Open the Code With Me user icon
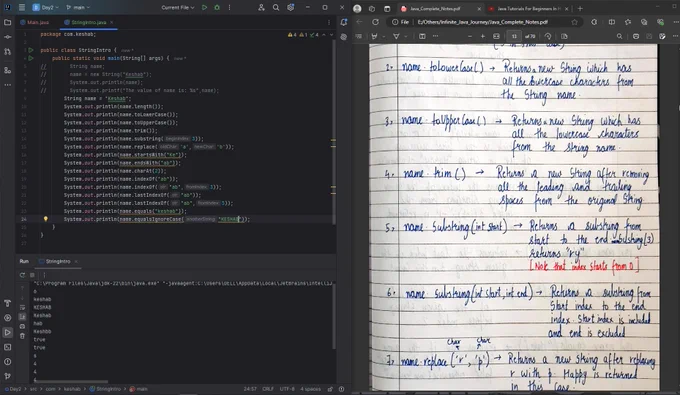The image size is (680, 395). click(x=261, y=7)
